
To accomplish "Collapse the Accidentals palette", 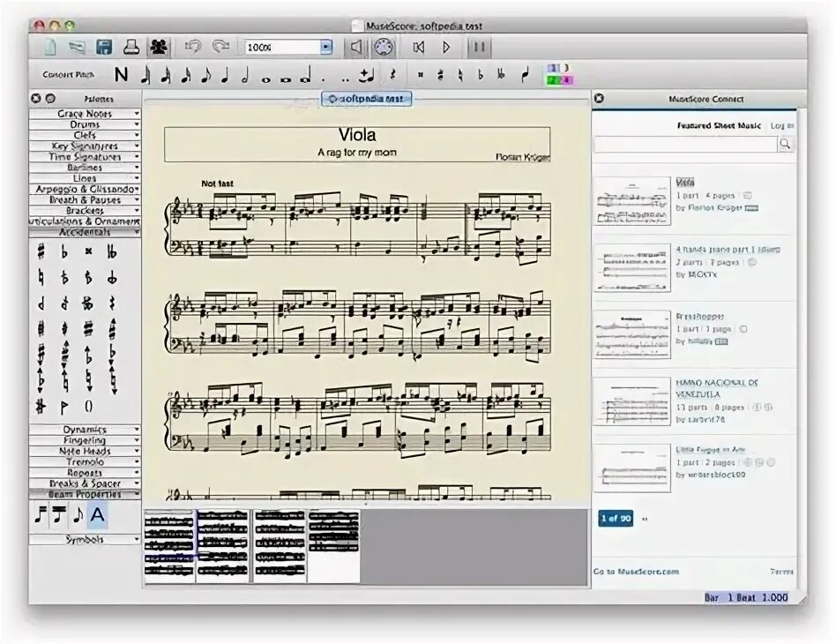I will 85,232.
